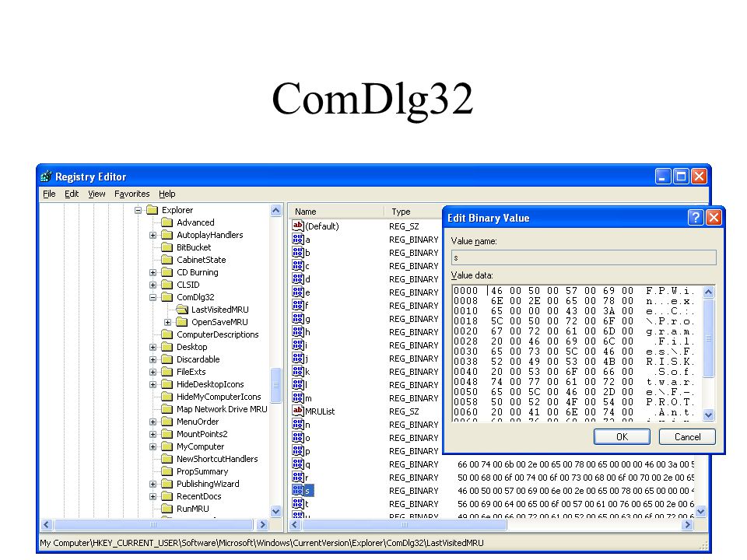Click the binary icon for value q

[x=298, y=464]
